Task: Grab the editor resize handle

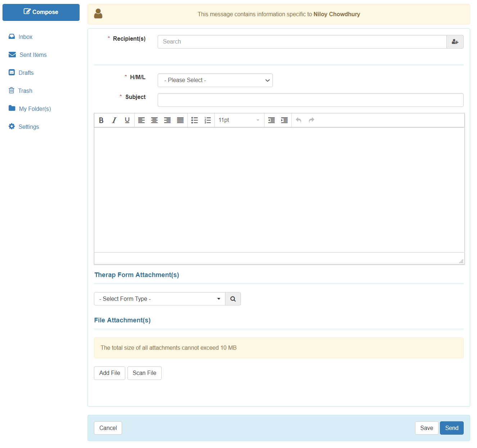Action: [461, 261]
